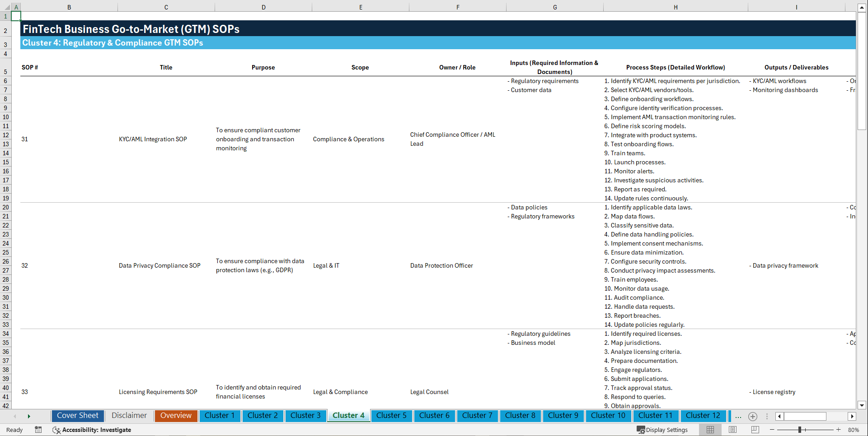
Task: Expand the vertical scrollbar down arrow
Action: tap(862, 405)
